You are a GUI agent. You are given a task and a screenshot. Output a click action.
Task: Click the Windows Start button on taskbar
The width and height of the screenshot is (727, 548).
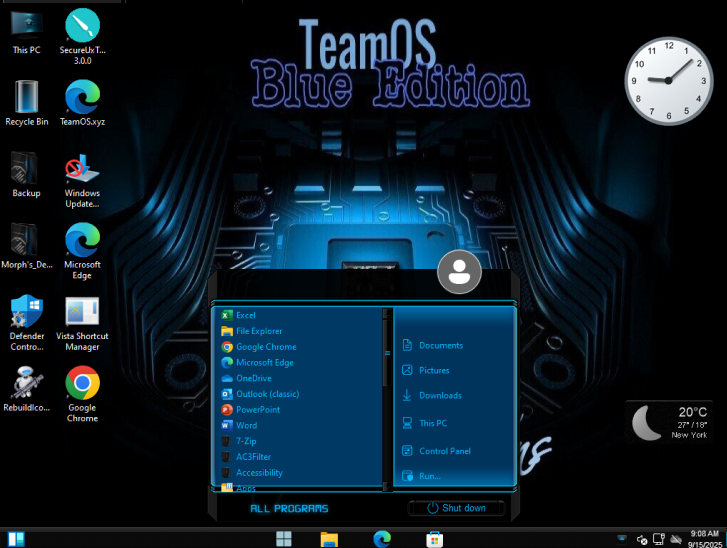[284, 539]
